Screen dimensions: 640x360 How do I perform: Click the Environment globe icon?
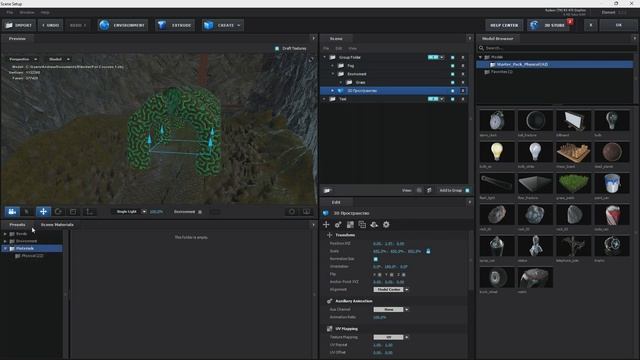(104, 25)
